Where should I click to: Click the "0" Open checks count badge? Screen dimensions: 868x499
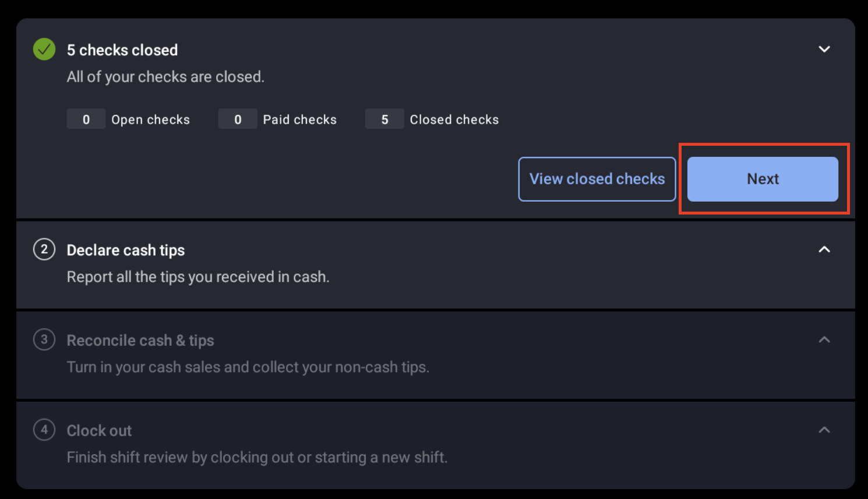pos(86,119)
